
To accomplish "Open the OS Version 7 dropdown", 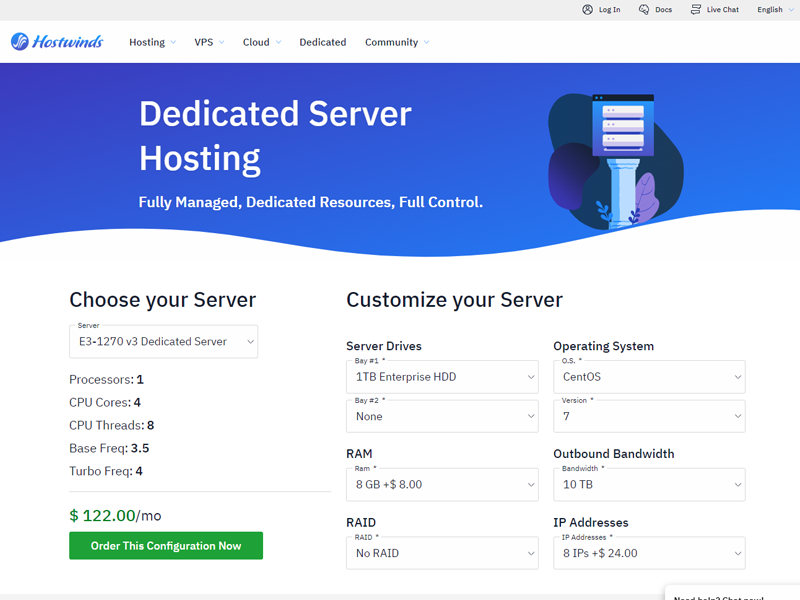I will pyautogui.click(x=649, y=416).
